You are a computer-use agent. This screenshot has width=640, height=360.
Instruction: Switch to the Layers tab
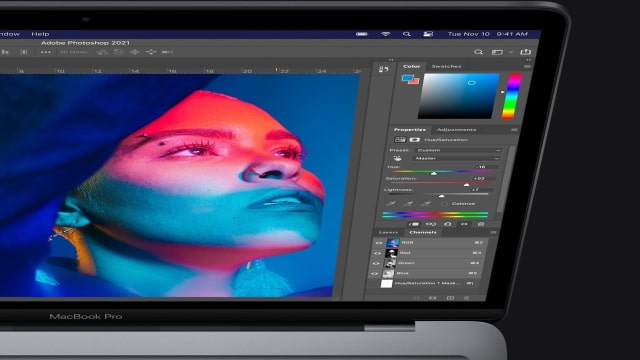click(x=388, y=232)
